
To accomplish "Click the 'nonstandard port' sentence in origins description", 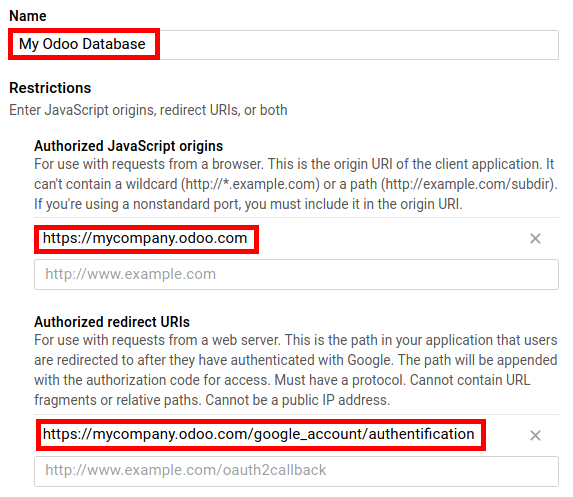I will pyautogui.click(x=248, y=204).
